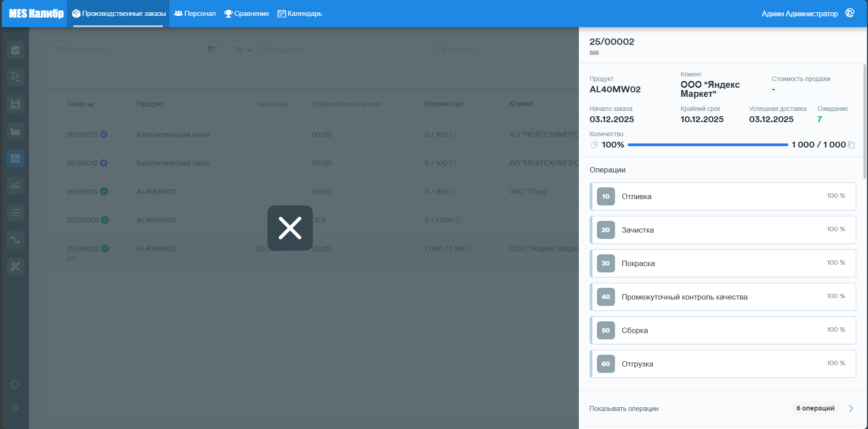Viewport: 868px width, 429px height.
Task: Click Эффективное время column header
Action: click(347, 104)
